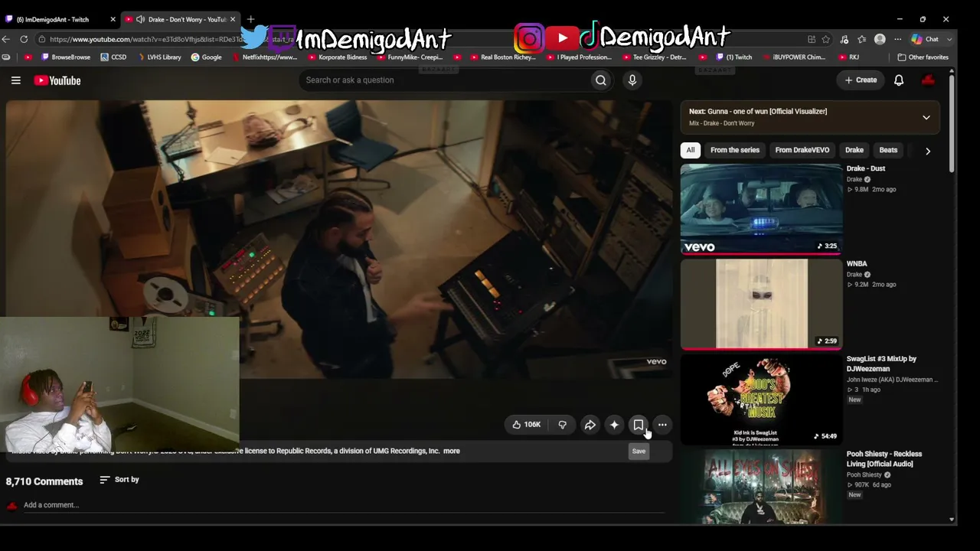The height and width of the screenshot is (551, 980).
Task: Open the Sort by comments dropdown
Action: click(119, 480)
